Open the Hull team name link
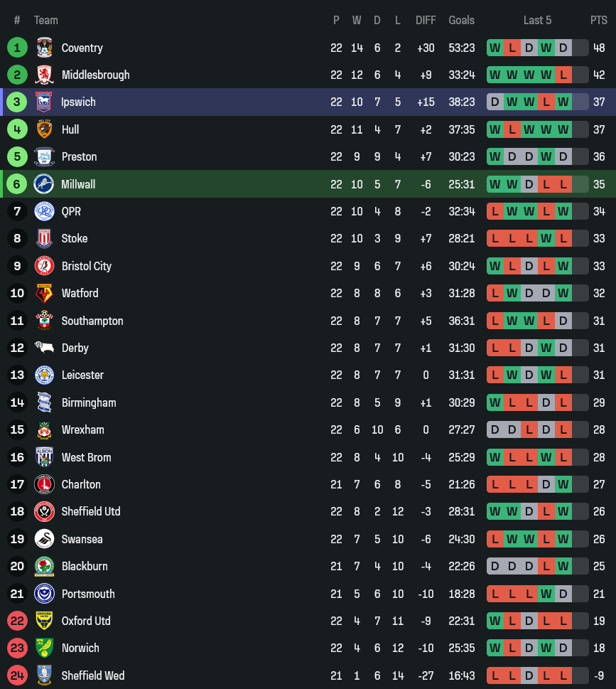This screenshot has width=616, height=689. coord(70,129)
